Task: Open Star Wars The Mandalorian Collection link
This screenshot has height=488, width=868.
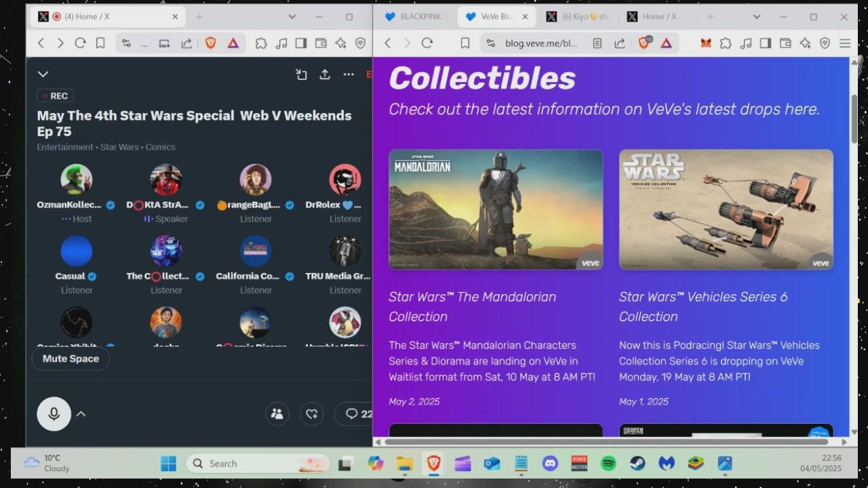Action: (x=472, y=306)
